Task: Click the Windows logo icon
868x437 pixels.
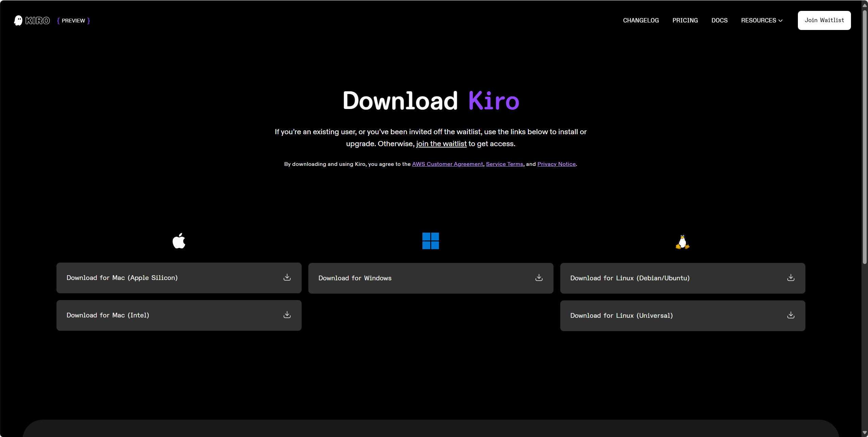Action: [x=431, y=241]
